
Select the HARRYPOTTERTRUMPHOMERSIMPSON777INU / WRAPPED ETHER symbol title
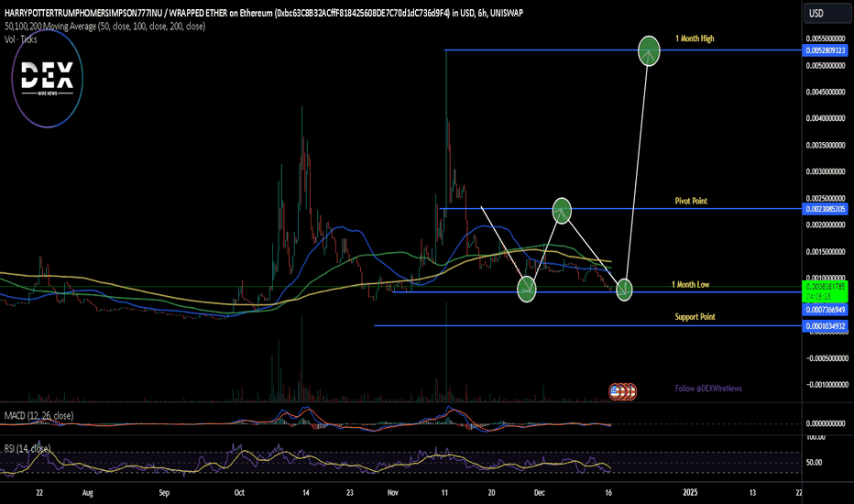coord(264,13)
